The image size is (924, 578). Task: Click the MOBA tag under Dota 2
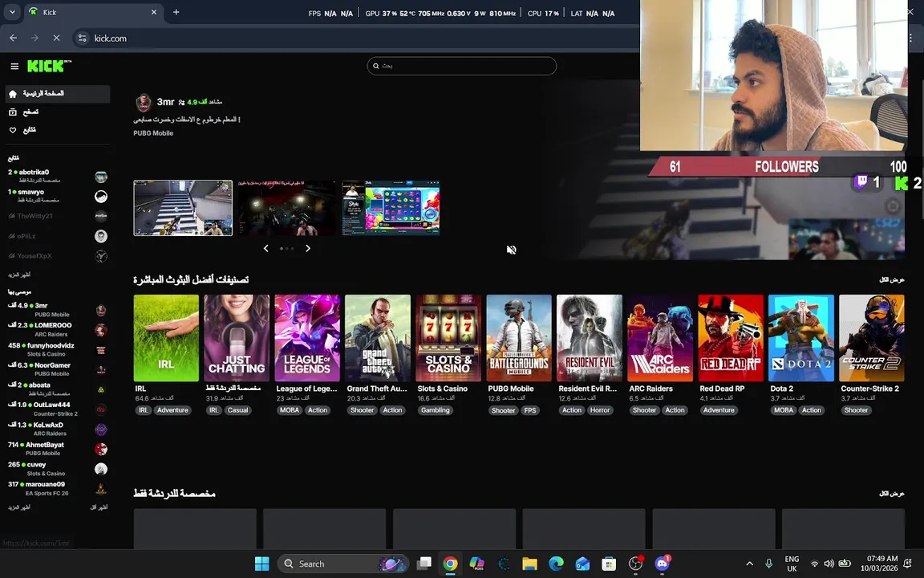tap(783, 410)
